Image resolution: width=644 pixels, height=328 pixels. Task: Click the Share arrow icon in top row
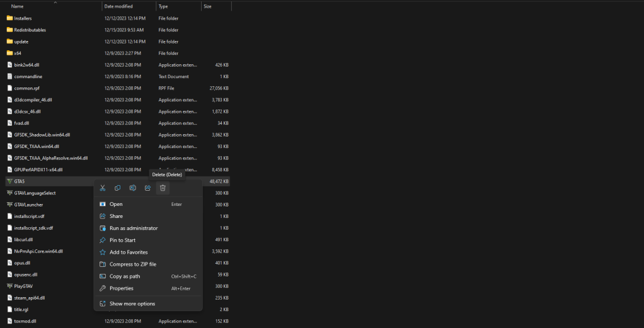(147, 188)
